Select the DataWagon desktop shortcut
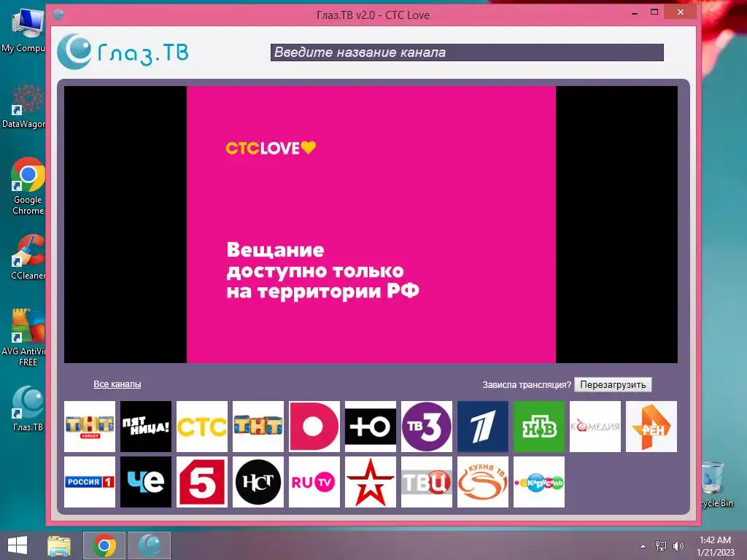This screenshot has width=747, height=560. [x=24, y=106]
